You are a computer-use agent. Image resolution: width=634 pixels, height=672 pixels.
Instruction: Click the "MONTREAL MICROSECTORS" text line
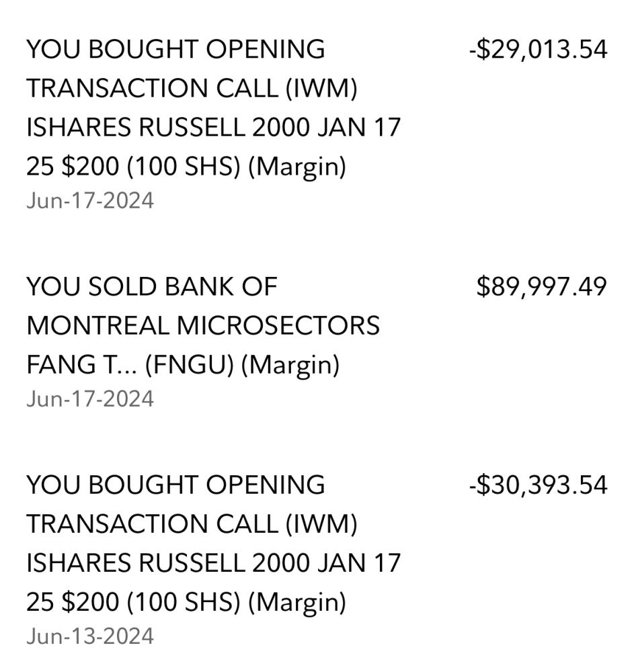(x=203, y=326)
